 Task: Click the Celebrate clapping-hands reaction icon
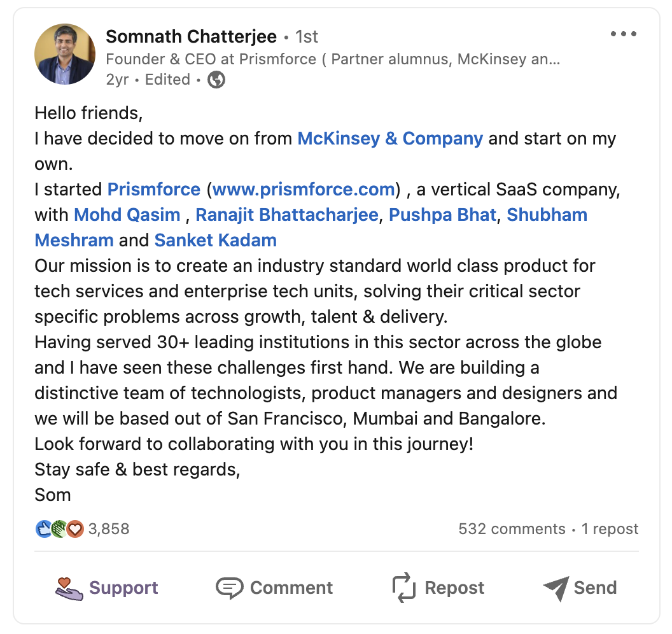tap(59, 528)
